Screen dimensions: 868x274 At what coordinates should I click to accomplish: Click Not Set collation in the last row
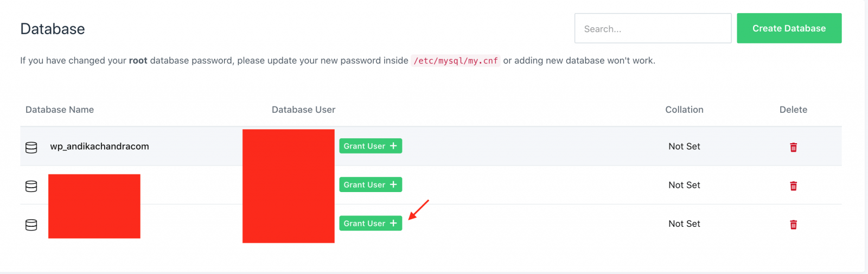point(684,224)
